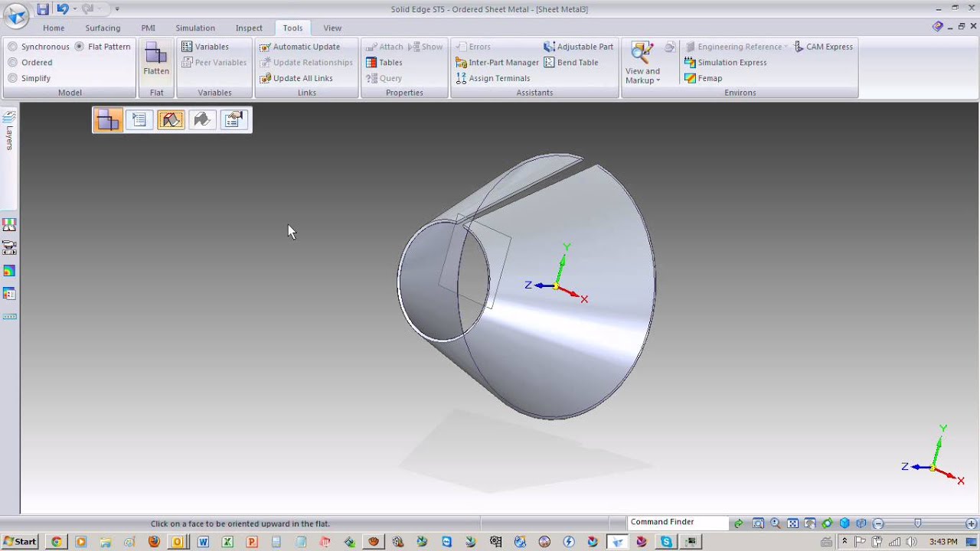The height and width of the screenshot is (551, 980).
Task: Click the volume speaker tray icon
Action: 910,541
